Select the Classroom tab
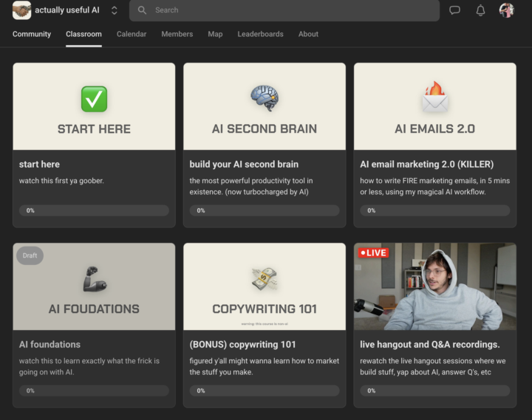This screenshot has width=532, height=420. pyautogui.click(x=83, y=34)
